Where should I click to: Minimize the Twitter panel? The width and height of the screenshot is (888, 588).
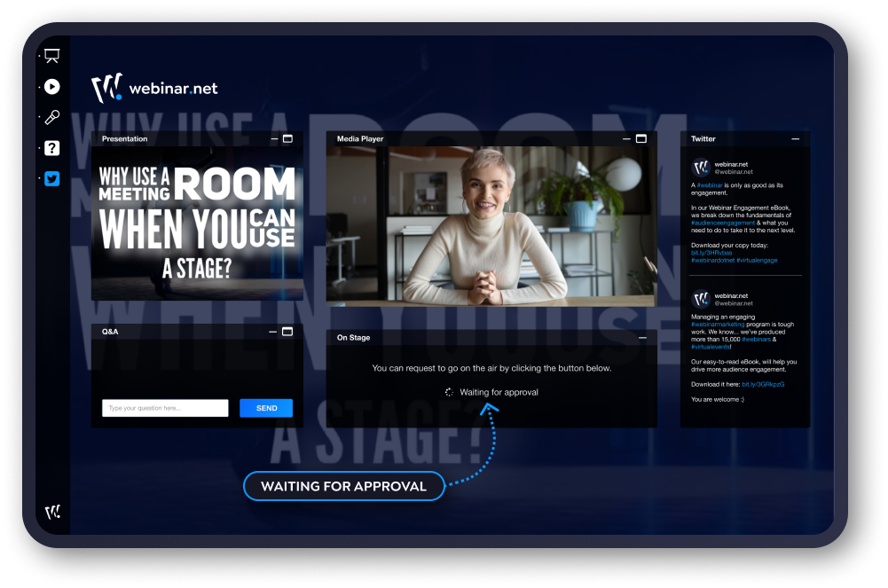[795, 138]
